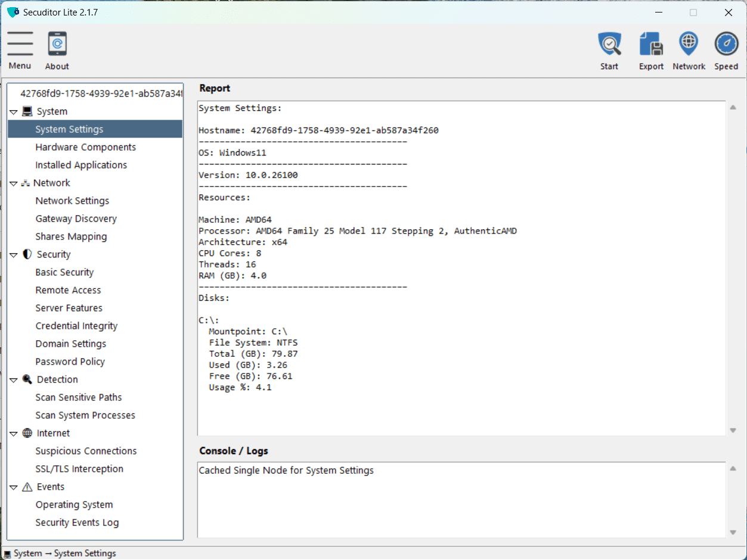Click 'File System: NTFS' in report
747x560 pixels.
[x=253, y=343]
